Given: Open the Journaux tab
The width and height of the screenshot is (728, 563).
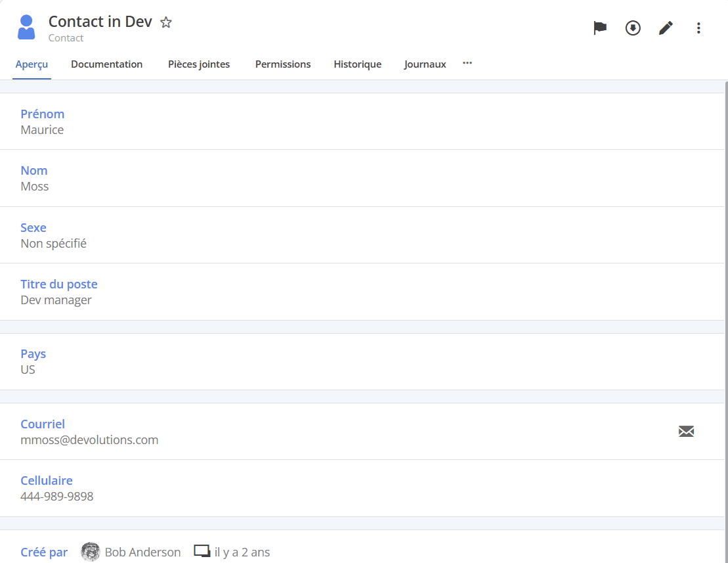Looking at the screenshot, I should tap(425, 64).
